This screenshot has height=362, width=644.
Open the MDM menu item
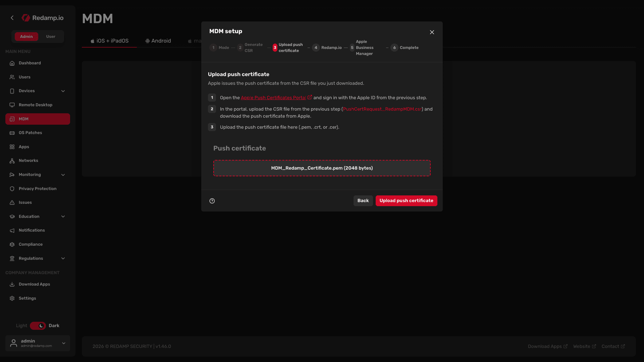click(38, 119)
